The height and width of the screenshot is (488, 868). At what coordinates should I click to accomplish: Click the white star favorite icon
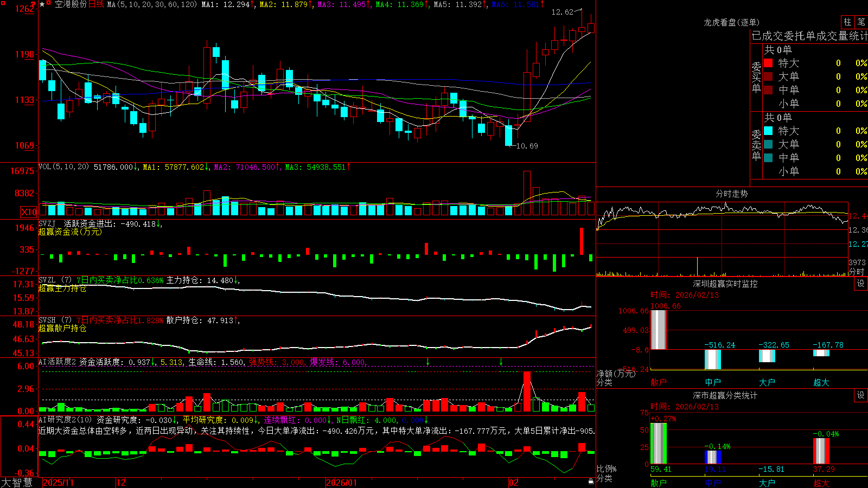pyautogui.click(x=42, y=4)
